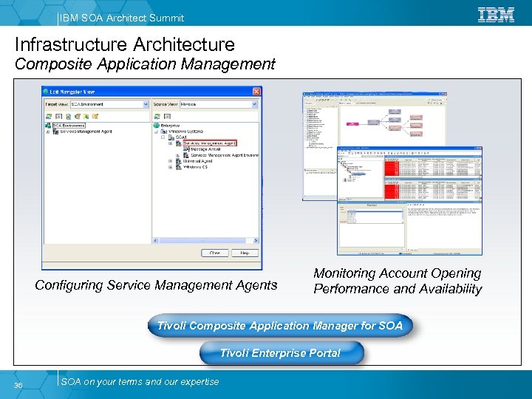Expand Services Management Agent Environment node
532x399 pixels.
coord(177,155)
